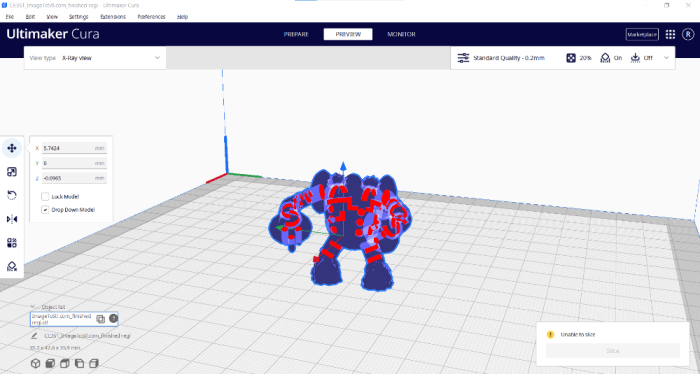Switch to 3D perspective view cube
This screenshot has width=700, height=374.
point(35,363)
